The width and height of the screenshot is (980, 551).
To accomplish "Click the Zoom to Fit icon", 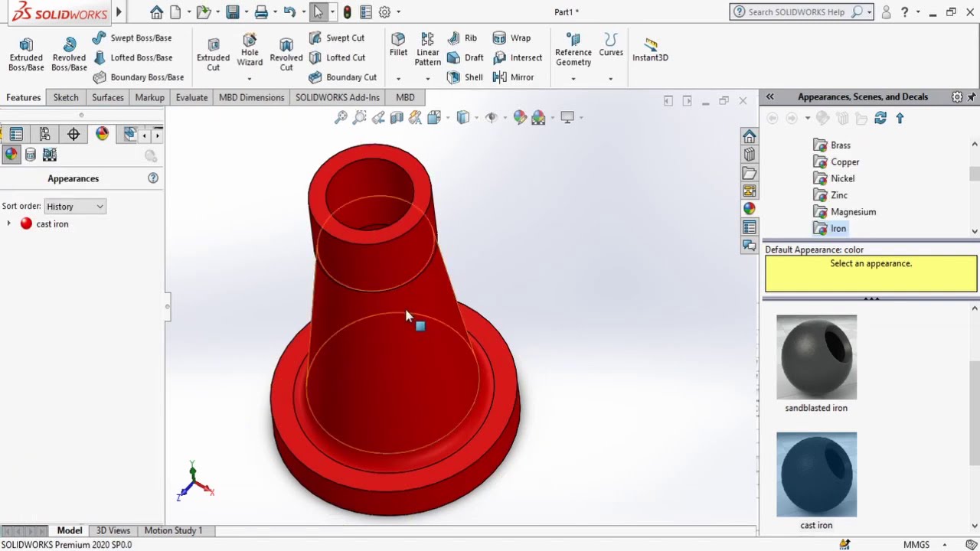I will [341, 117].
